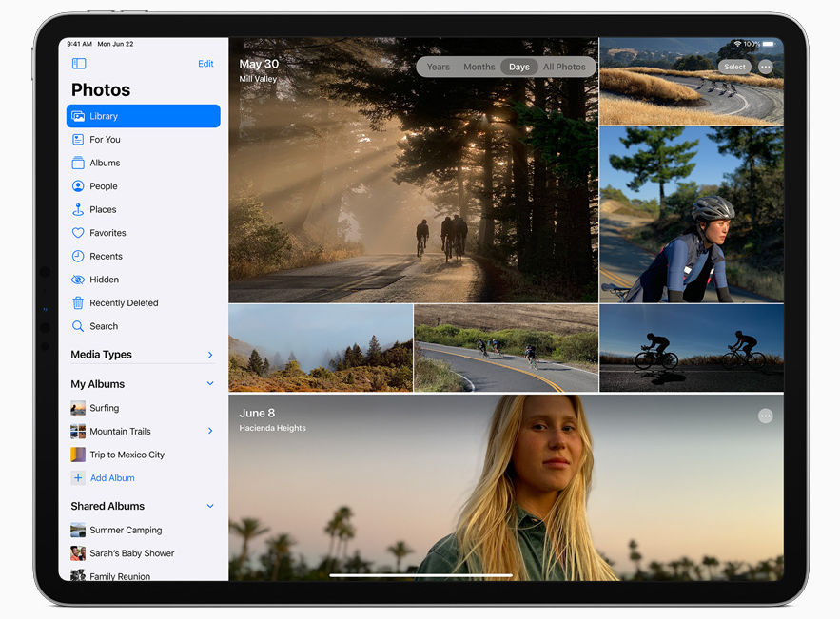Click the plus icon beside Add Album
The image size is (840, 619).
[78, 478]
